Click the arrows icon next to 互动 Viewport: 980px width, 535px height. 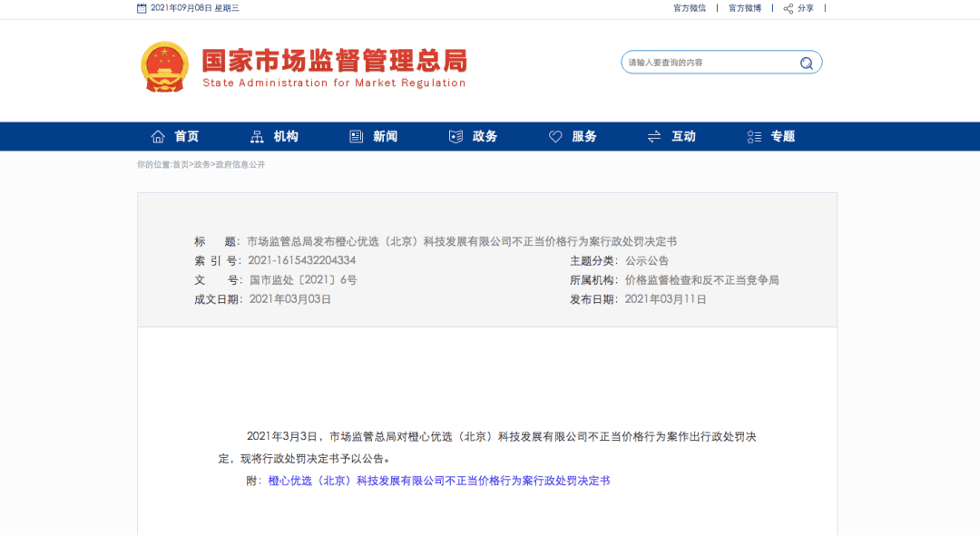654,137
